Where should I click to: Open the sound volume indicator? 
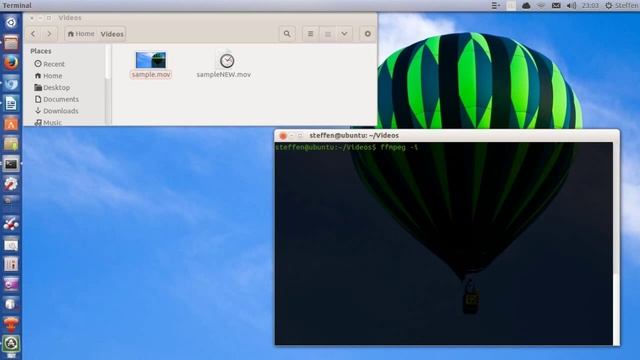pyautogui.click(x=571, y=5)
